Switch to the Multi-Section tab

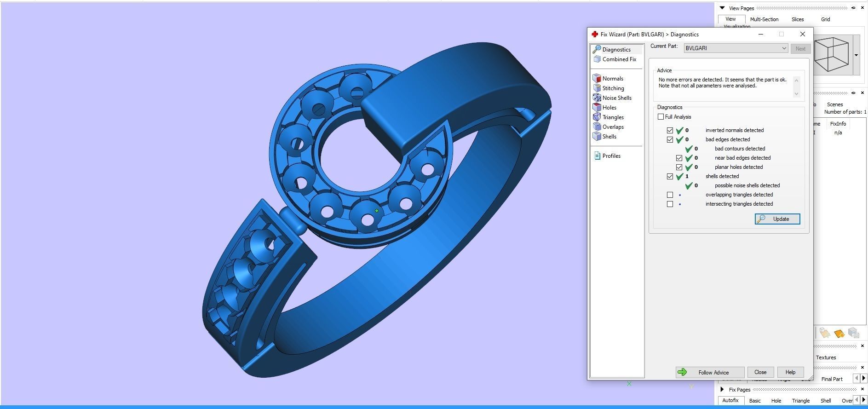click(764, 19)
